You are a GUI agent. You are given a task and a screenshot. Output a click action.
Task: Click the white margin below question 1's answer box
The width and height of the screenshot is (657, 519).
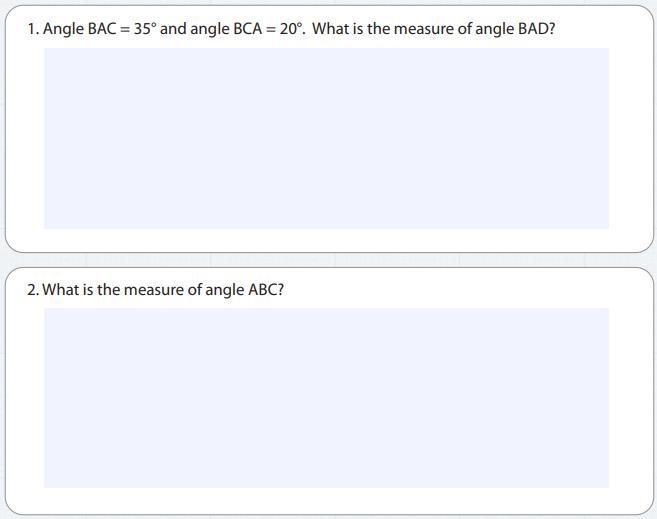pos(326,240)
